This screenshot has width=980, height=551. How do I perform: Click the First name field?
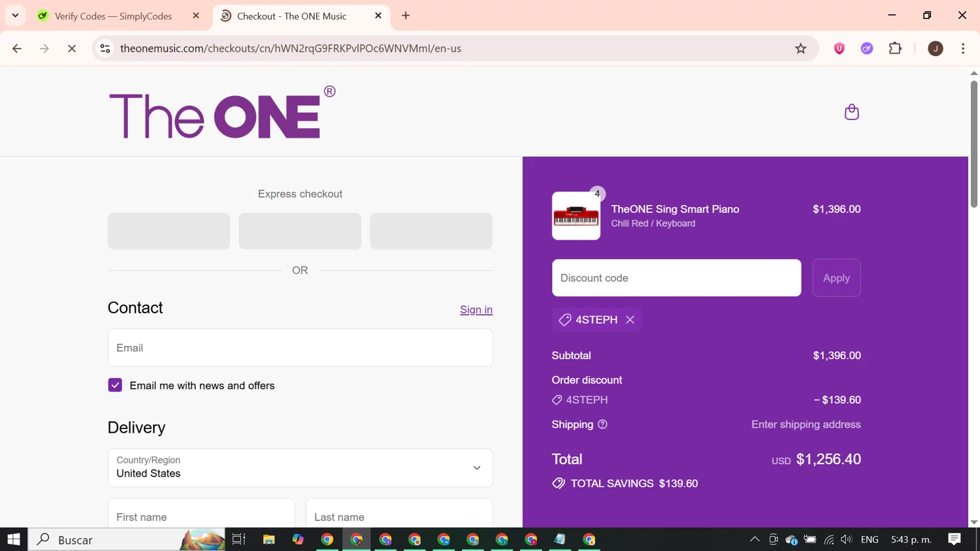click(x=201, y=513)
